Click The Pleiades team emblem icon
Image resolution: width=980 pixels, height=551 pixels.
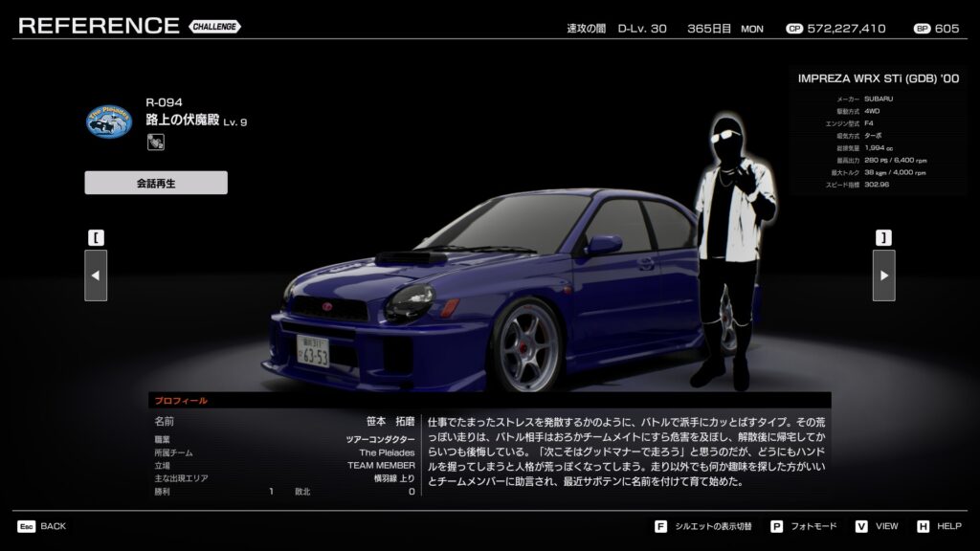coord(109,121)
